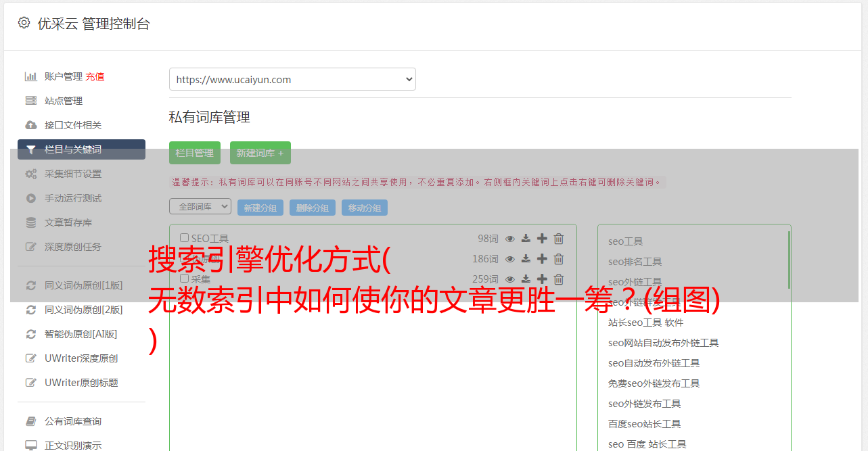The width and height of the screenshot is (868, 451).
Task: Click the 98词 count on SEO工具 row
Action: [x=488, y=239]
